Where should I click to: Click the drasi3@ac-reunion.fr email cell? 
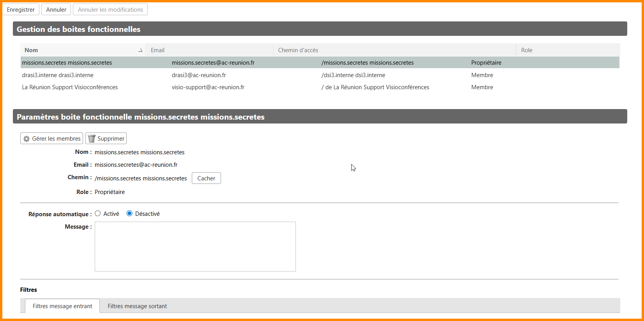click(x=199, y=75)
